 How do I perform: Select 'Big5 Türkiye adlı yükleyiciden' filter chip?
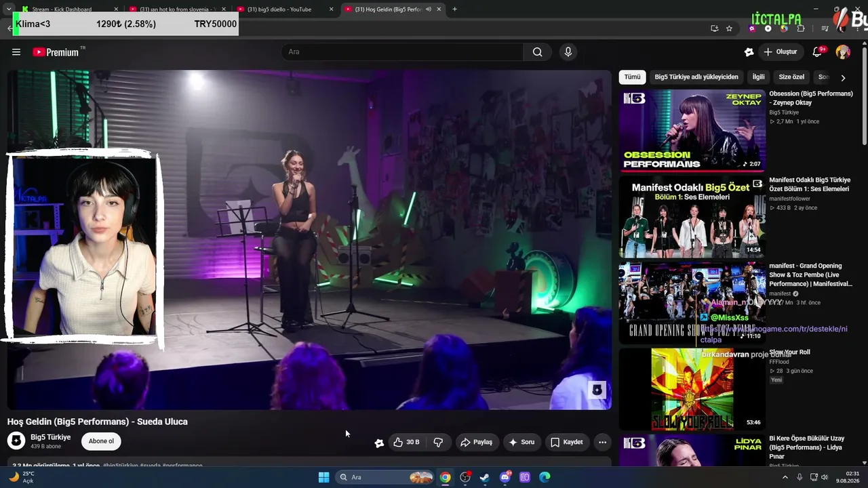[696, 77]
